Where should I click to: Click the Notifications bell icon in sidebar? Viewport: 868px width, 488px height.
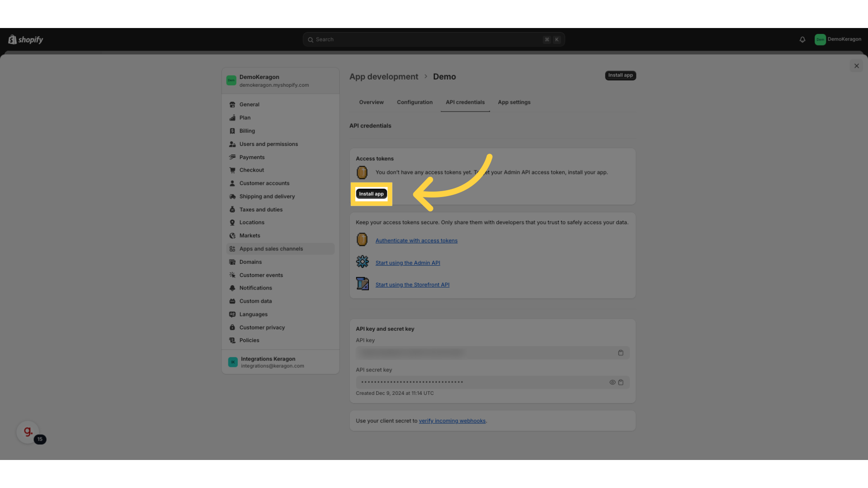[232, 288]
